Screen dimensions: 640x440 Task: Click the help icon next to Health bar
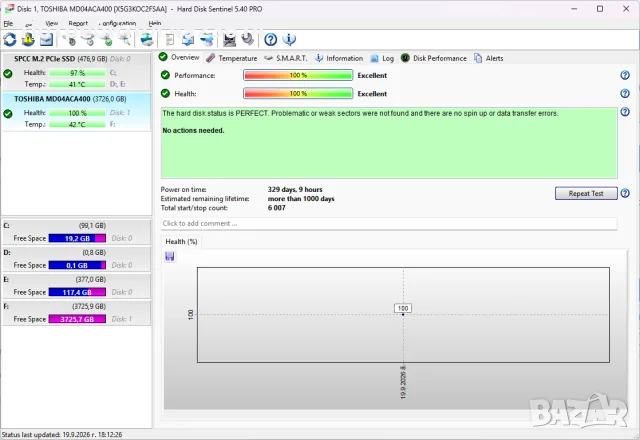pyautogui.click(x=625, y=93)
